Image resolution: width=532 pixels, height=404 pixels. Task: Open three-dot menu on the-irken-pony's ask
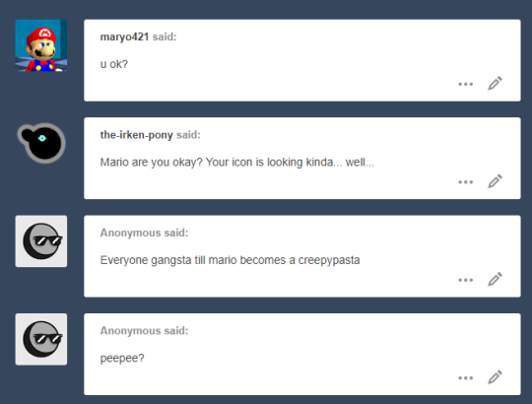coord(465,182)
